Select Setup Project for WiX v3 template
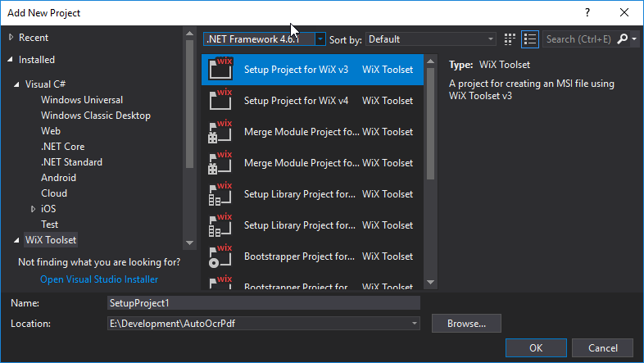 tap(312, 70)
